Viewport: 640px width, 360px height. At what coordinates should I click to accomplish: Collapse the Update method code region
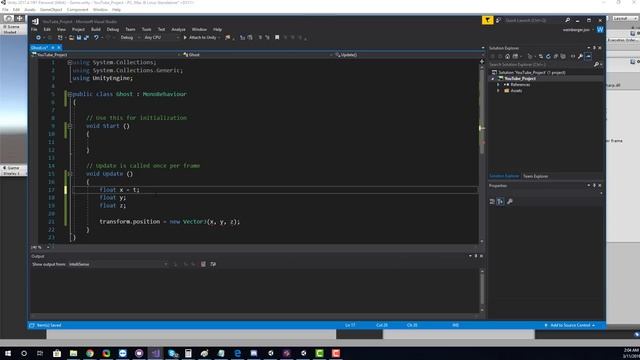coord(69,174)
